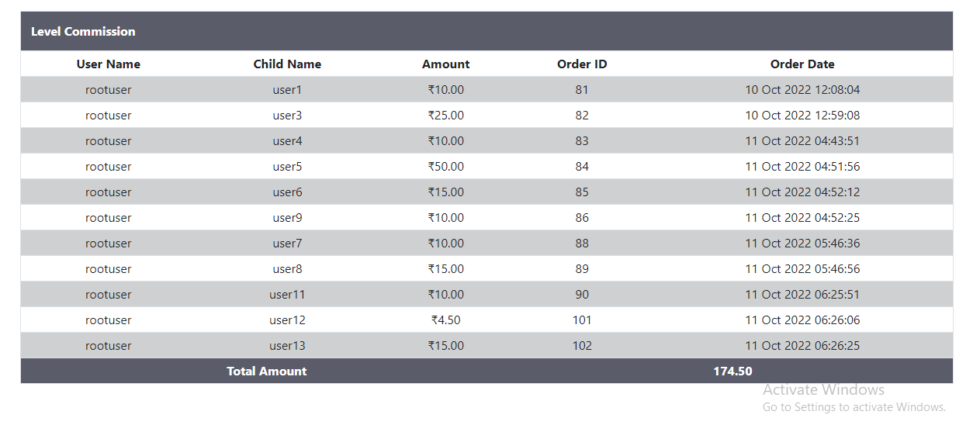Image resolution: width=980 pixels, height=425 pixels.
Task: Select order ID 102 cell
Action: pos(582,346)
